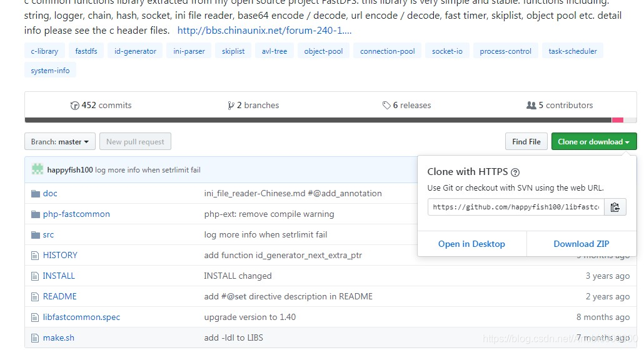Open the 5 contributors link
This screenshot has width=644, height=350.
click(560, 106)
